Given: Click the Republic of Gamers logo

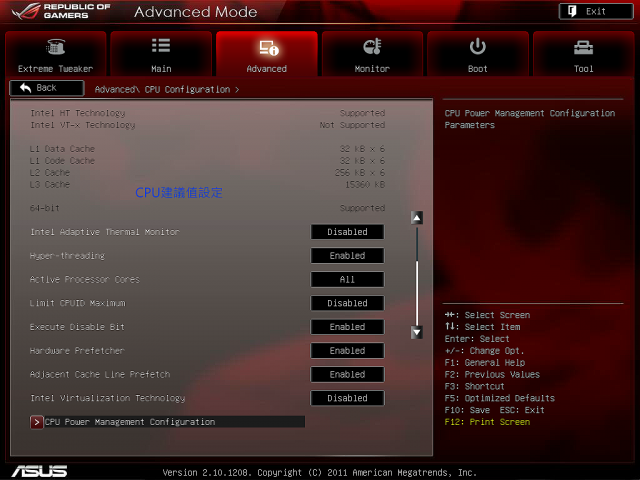Looking at the screenshot, I should (61, 11).
